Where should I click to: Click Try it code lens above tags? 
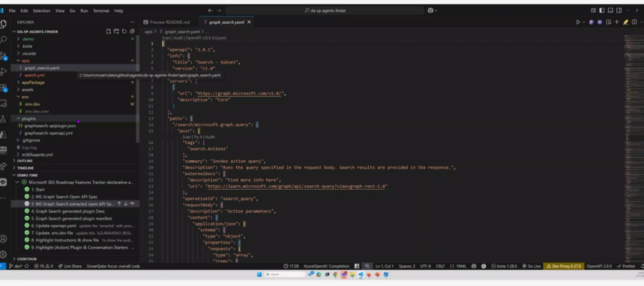pyautogui.click(x=197, y=136)
